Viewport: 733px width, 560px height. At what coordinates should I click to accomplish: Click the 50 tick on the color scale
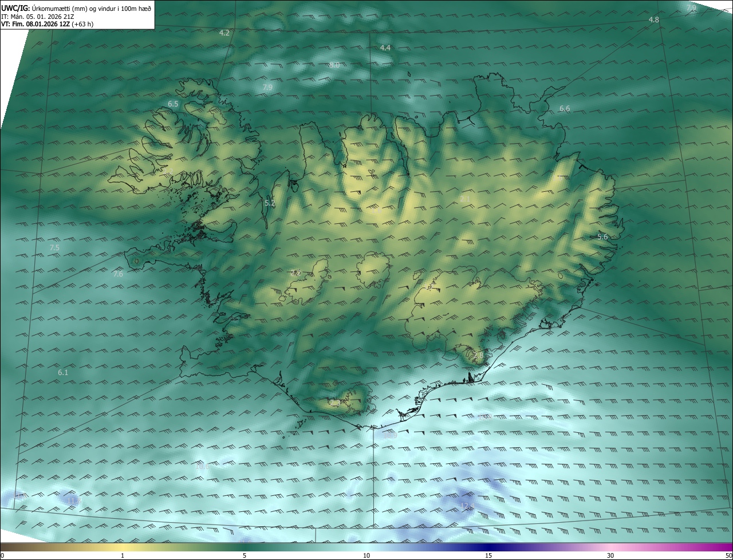tap(728, 555)
